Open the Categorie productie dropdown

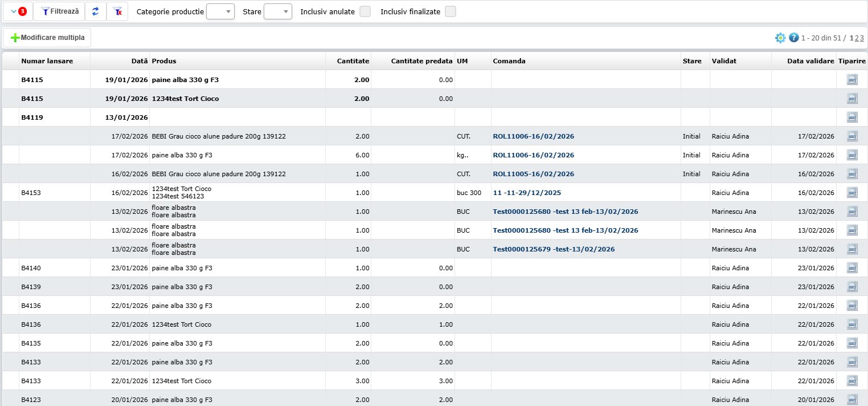220,11
